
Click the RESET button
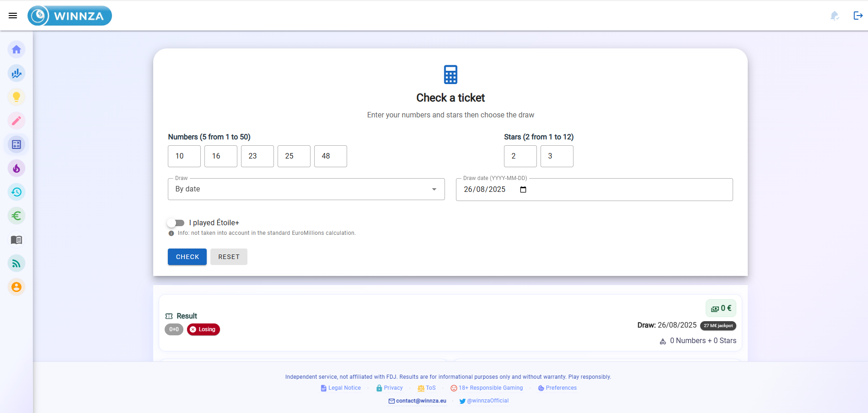229,257
